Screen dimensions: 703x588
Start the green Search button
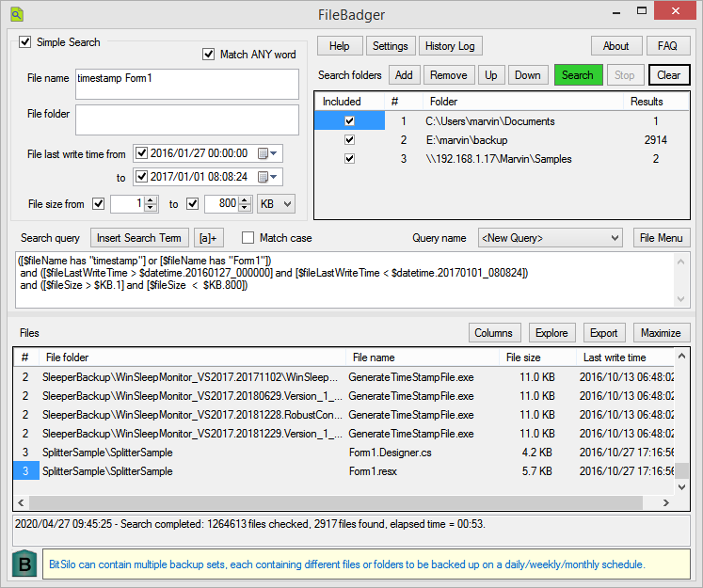click(578, 75)
